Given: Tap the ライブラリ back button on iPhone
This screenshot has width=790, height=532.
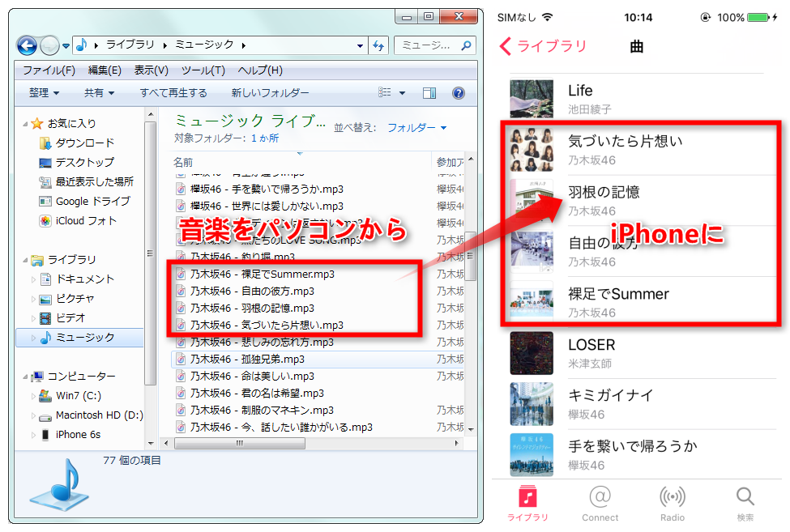Looking at the screenshot, I should tap(543, 46).
